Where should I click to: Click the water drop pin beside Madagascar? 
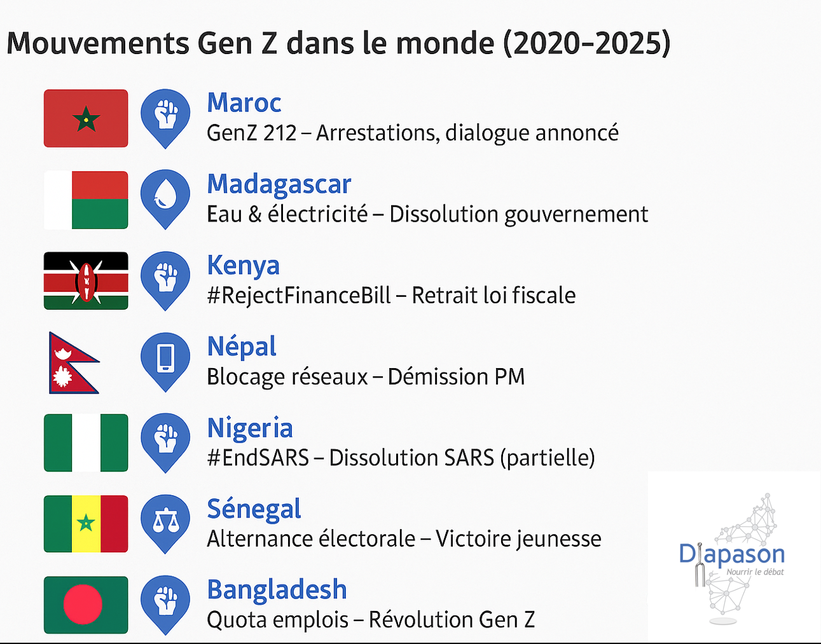pos(165,196)
